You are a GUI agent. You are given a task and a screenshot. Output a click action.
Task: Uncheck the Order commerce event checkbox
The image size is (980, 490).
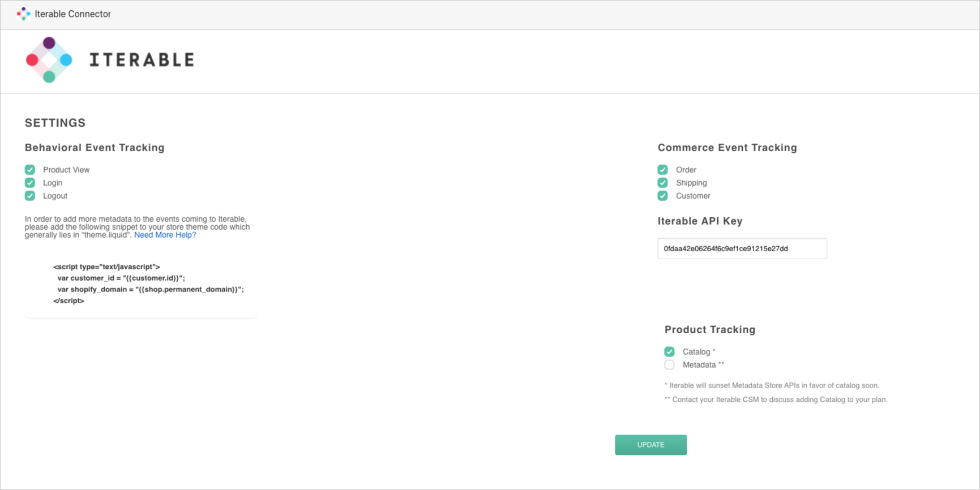(x=663, y=170)
